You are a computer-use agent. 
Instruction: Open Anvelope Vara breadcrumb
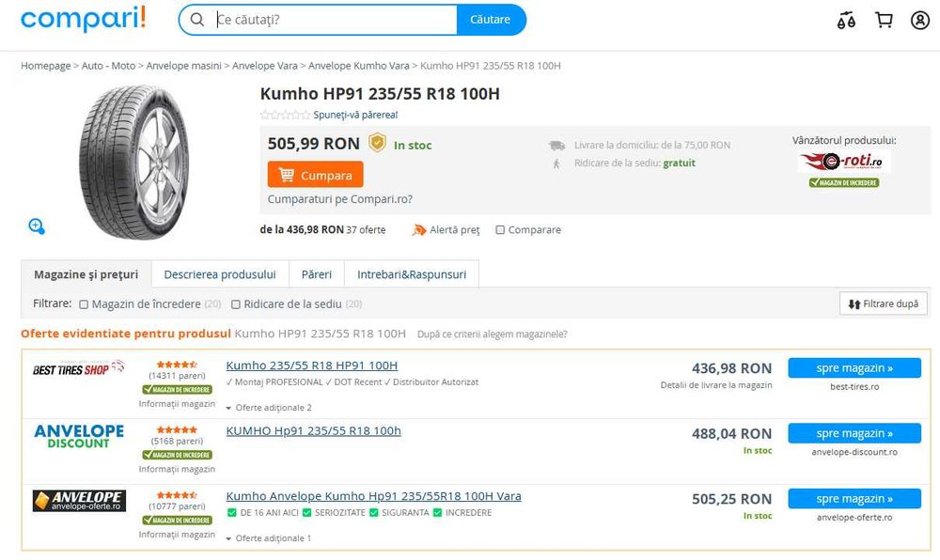coord(265,65)
